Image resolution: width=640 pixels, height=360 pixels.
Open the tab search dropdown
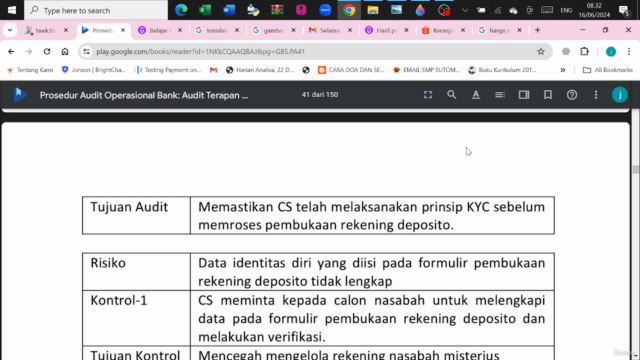tap(10, 30)
